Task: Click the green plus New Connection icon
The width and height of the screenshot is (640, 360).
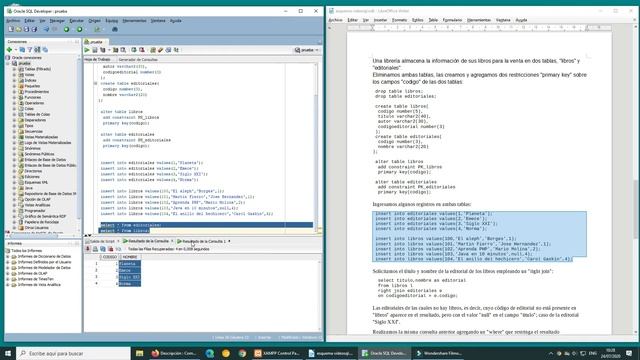Action: (x=9, y=50)
